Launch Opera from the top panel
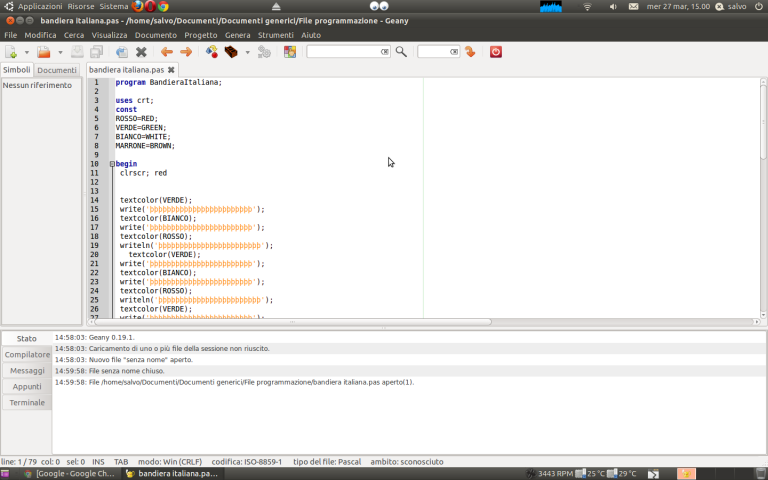Image resolution: width=768 pixels, height=480 pixels. tap(150, 6)
